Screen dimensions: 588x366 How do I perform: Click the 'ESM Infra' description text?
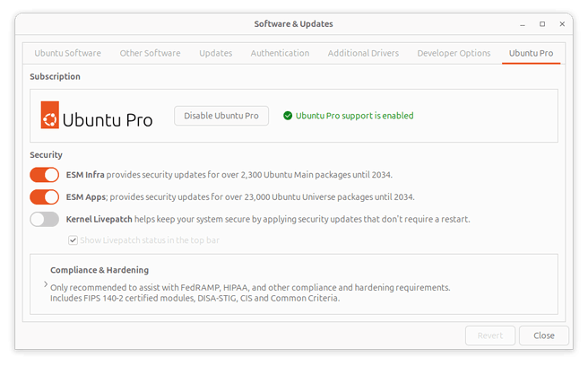click(229, 175)
